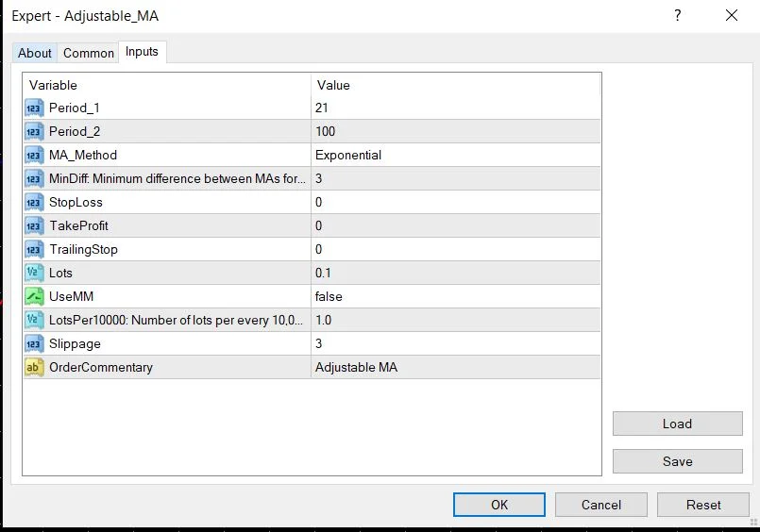The width and height of the screenshot is (760, 532).
Task: Click the UseMM false value cell
Action: point(455,297)
